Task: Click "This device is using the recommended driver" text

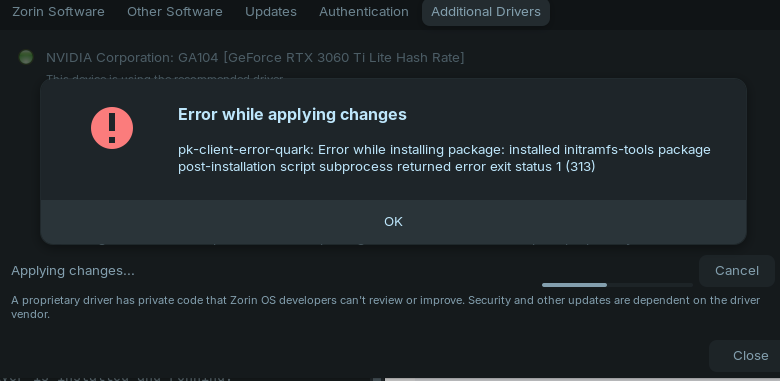Action: coord(165,78)
